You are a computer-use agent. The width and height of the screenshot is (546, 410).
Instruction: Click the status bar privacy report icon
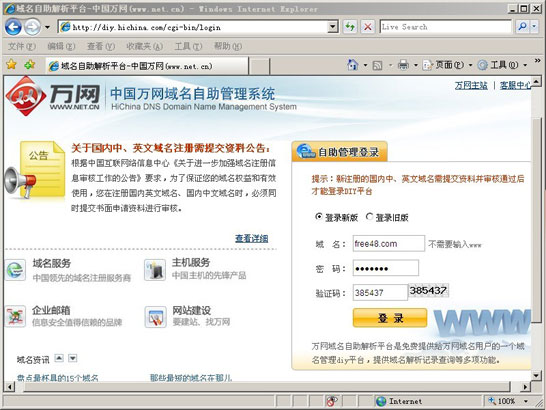331,401
